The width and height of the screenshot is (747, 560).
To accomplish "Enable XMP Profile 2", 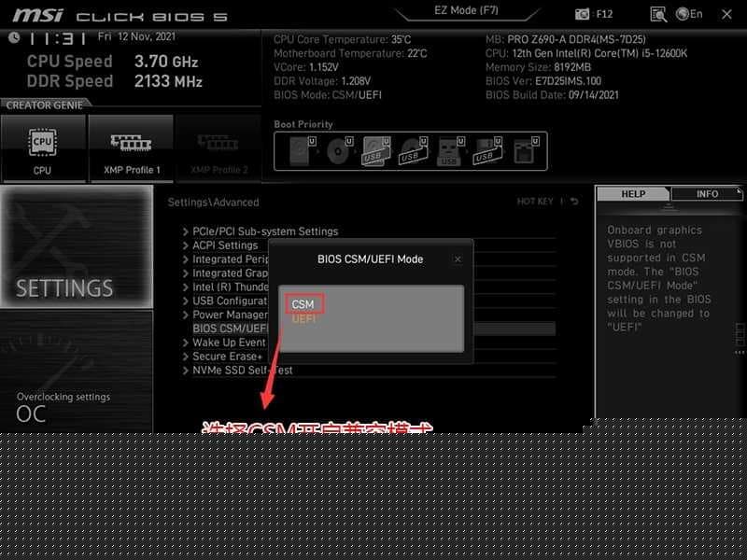I will point(218,148).
